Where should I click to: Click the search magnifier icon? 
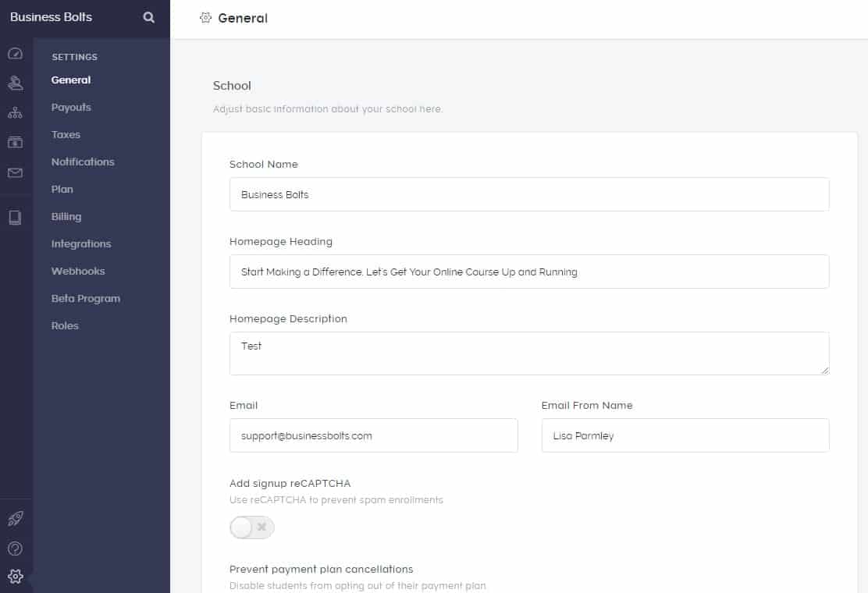[x=148, y=17]
